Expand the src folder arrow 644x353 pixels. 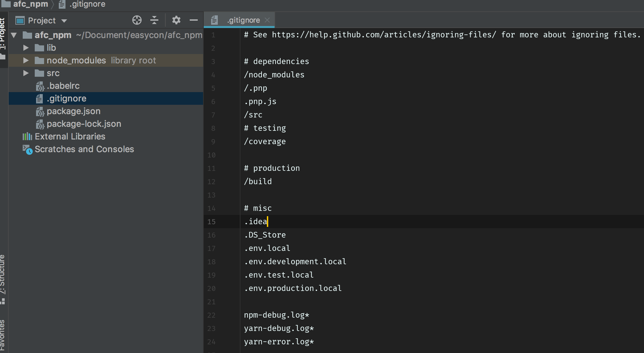26,73
